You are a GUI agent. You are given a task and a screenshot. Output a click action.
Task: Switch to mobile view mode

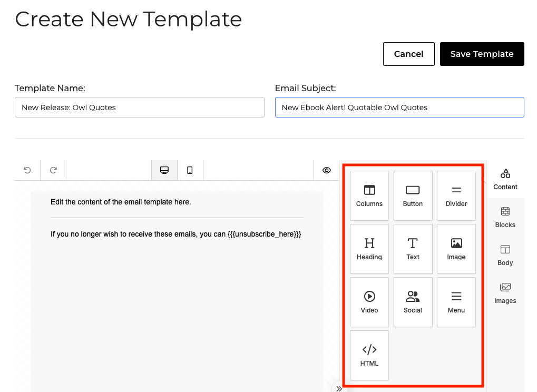pos(190,170)
